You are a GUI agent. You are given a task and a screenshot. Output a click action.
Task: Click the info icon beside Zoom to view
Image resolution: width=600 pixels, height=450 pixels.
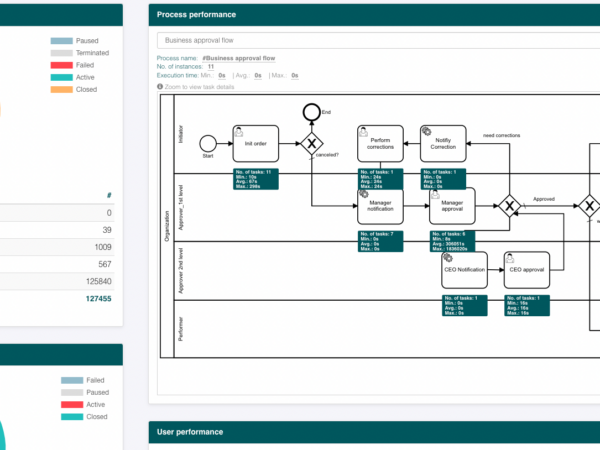(x=160, y=86)
